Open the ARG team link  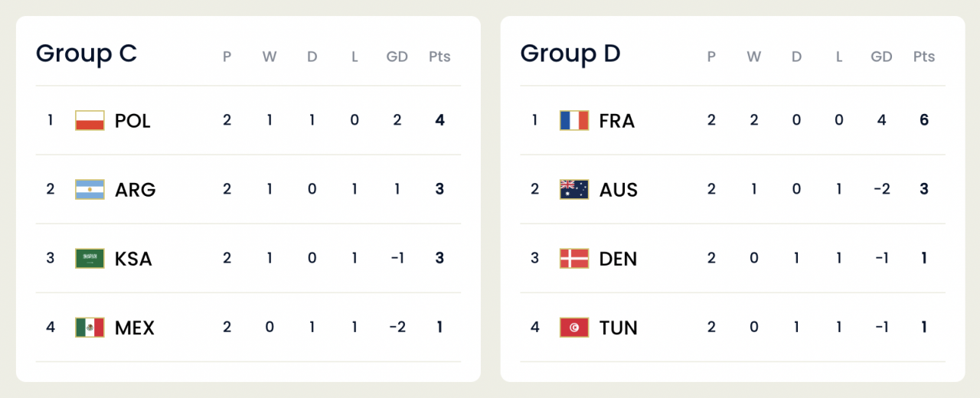pos(135,190)
